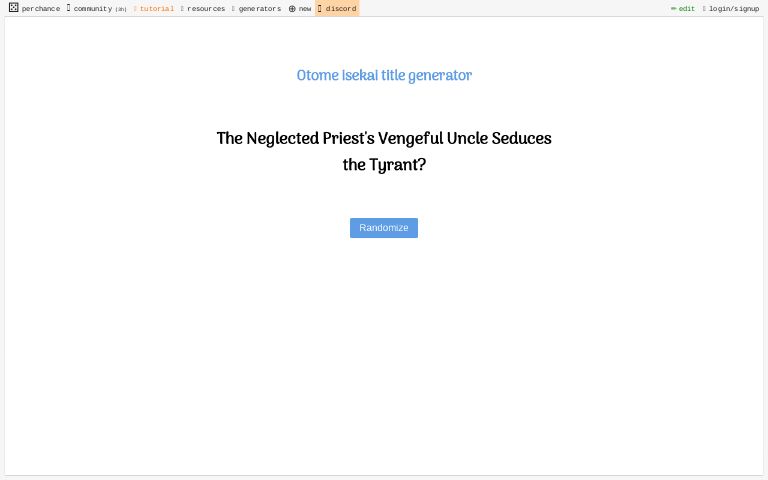Click the small icon beside tutorial
The height and width of the screenshot is (480, 768).
click(135, 8)
